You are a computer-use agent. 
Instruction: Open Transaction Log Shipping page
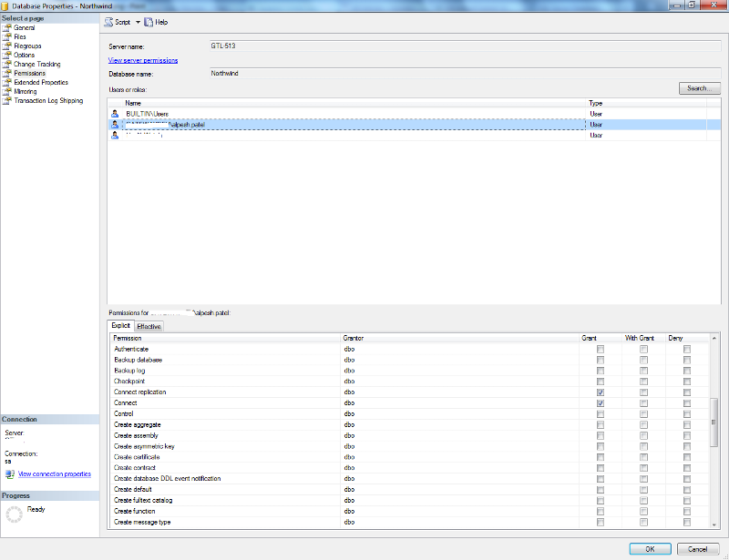48,100
